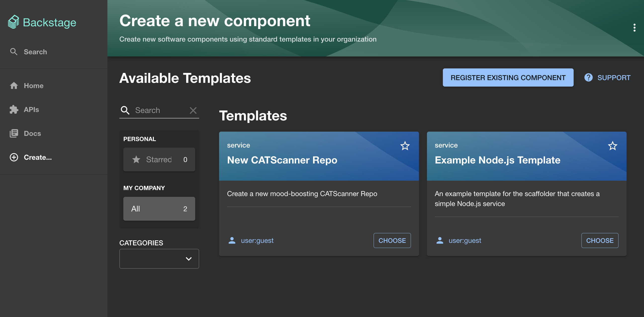Screen dimensions: 644x317
Task: Open user:guest link on Node.js card
Action: tap(464, 240)
